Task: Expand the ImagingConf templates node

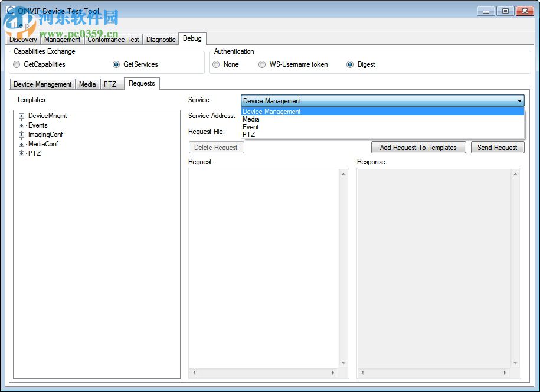Action: click(22, 135)
